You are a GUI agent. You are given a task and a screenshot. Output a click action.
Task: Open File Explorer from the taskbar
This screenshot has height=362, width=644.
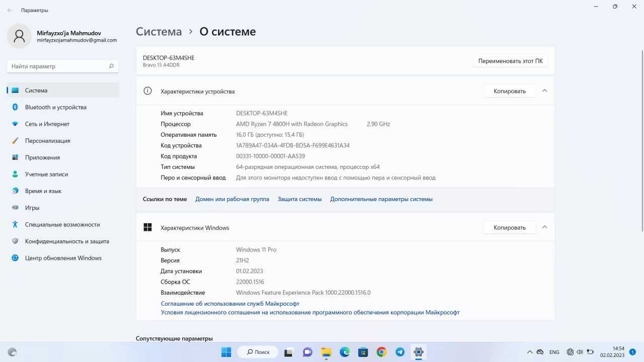coord(326,352)
